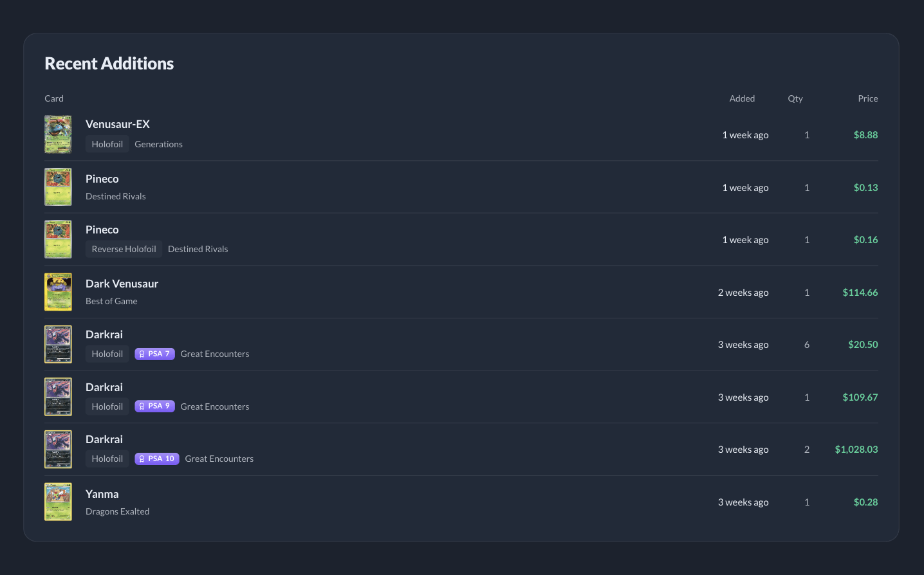924x575 pixels.
Task: Open the Best of Game set name
Action: 111,301
